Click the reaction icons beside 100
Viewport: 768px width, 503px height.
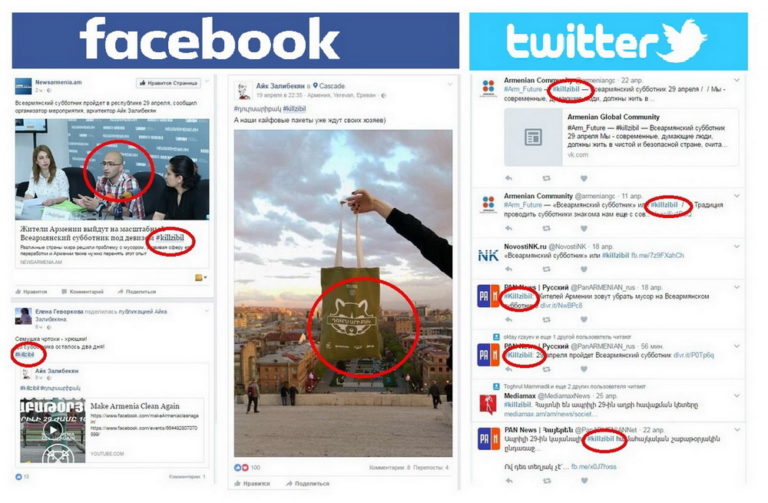241,468
